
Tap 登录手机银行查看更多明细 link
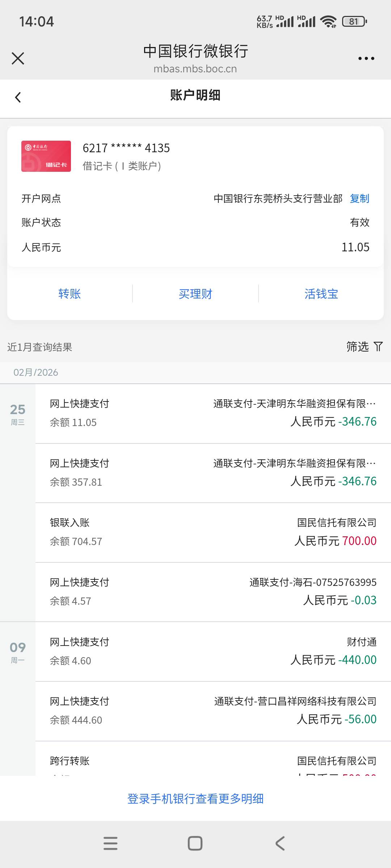click(x=195, y=799)
